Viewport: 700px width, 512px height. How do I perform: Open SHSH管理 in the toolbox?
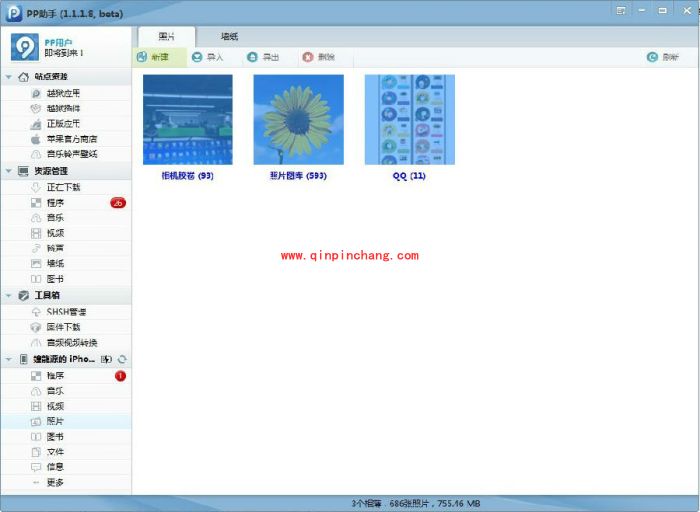68,312
